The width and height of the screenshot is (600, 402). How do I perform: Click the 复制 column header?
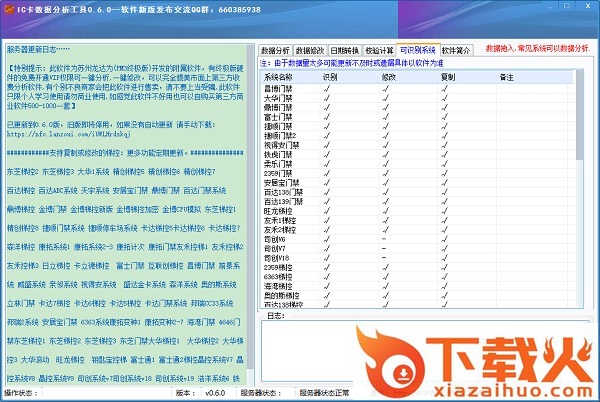(467, 77)
